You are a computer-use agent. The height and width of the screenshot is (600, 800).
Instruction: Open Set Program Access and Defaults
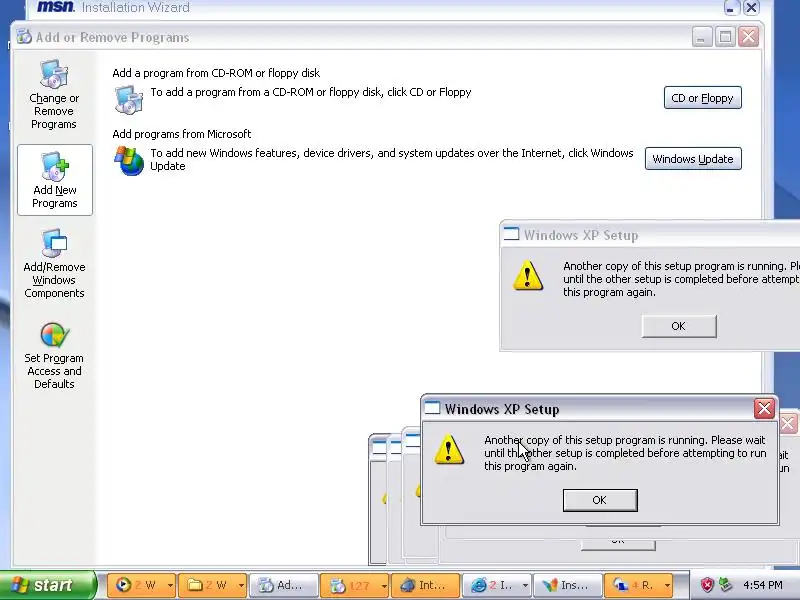pos(54,356)
